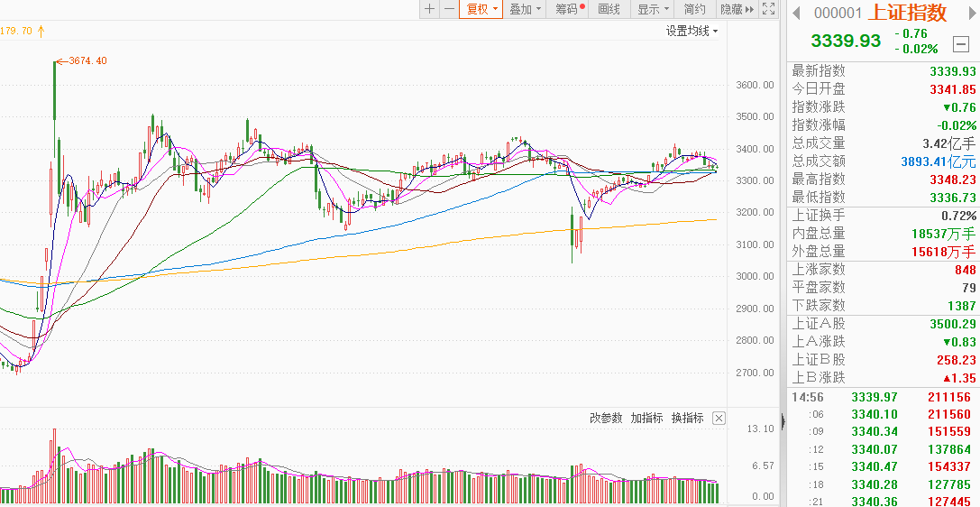Image resolution: width=980 pixels, height=507 pixels.
Task: Open 设置均线 moving average settings
Action: point(691,31)
